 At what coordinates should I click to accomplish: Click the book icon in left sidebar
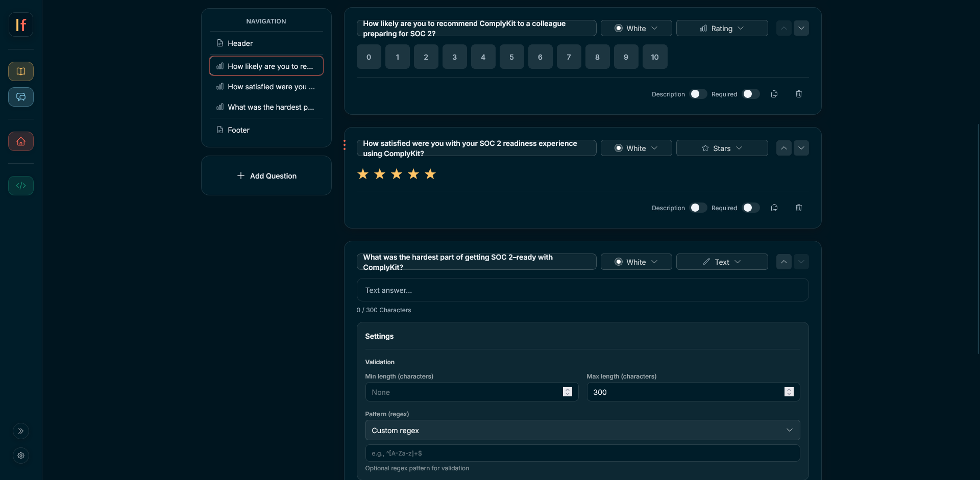(21, 71)
